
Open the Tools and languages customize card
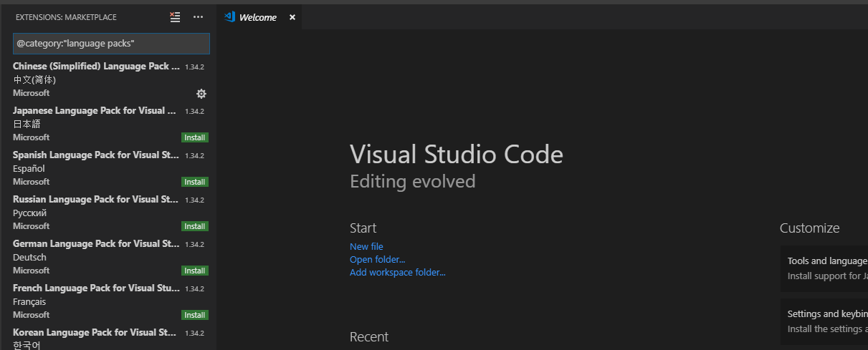[x=824, y=268]
